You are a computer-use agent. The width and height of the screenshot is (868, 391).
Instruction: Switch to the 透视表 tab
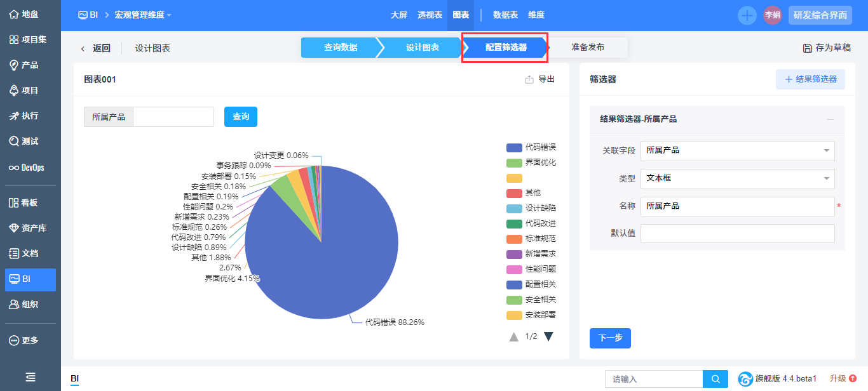tap(430, 15)
